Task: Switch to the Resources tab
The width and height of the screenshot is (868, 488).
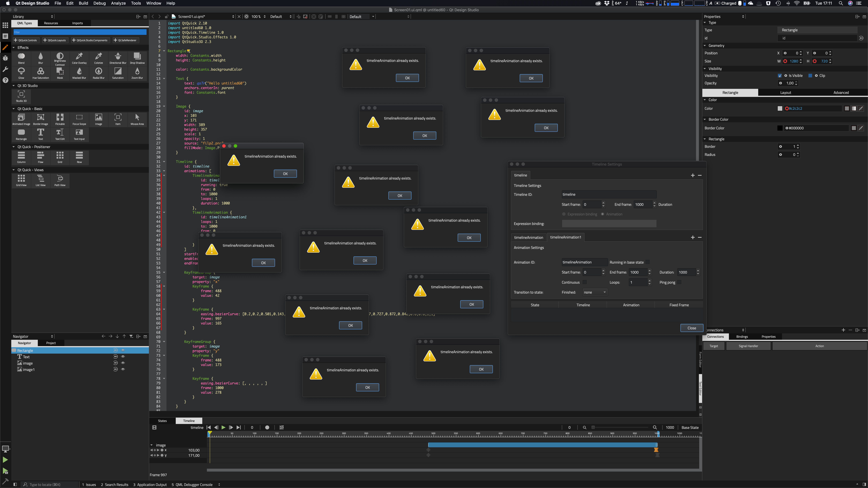Action: coord(51,23)
